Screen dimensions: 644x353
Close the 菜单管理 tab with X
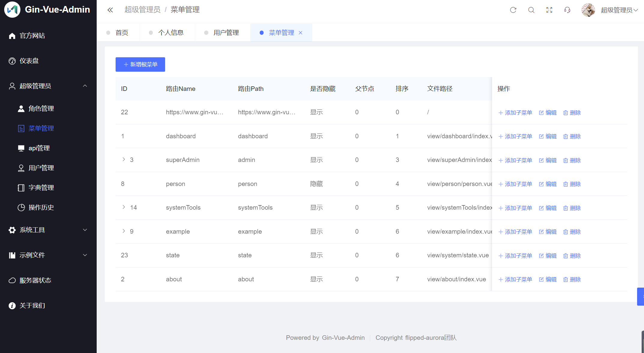point(301,33)
